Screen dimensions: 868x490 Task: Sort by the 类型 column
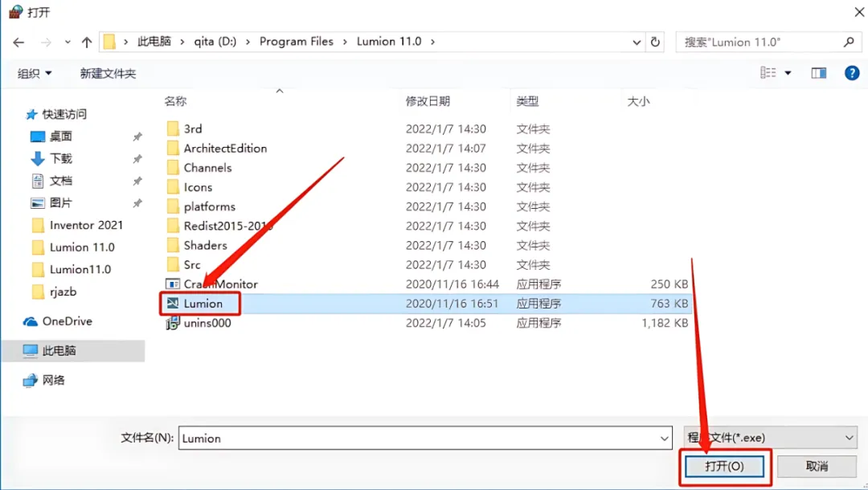pyautogui.click(x=527, y=101)
